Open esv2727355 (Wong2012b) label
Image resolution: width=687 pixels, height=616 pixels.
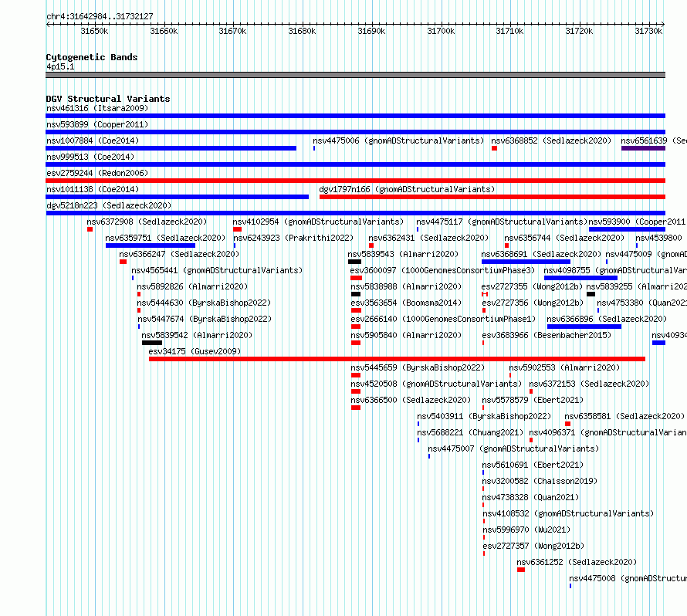point(532,286)
